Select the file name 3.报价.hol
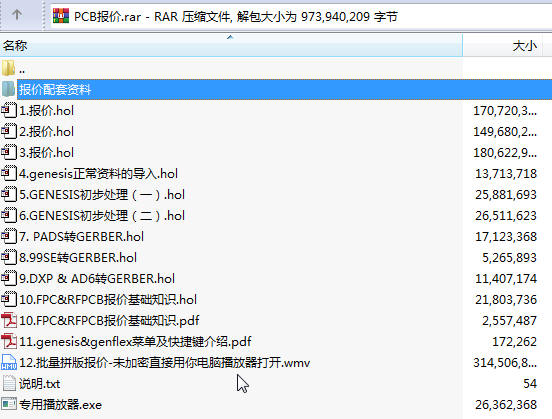 point(46,152)
